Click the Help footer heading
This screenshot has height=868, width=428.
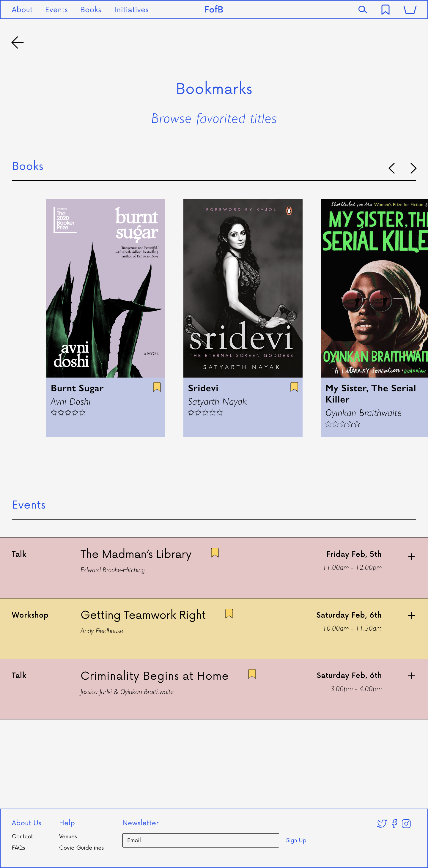(x=67, y=823)
